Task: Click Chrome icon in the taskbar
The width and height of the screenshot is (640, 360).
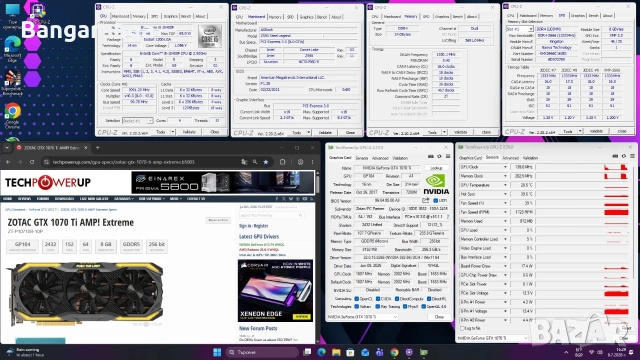Action: tap(394, 352)
